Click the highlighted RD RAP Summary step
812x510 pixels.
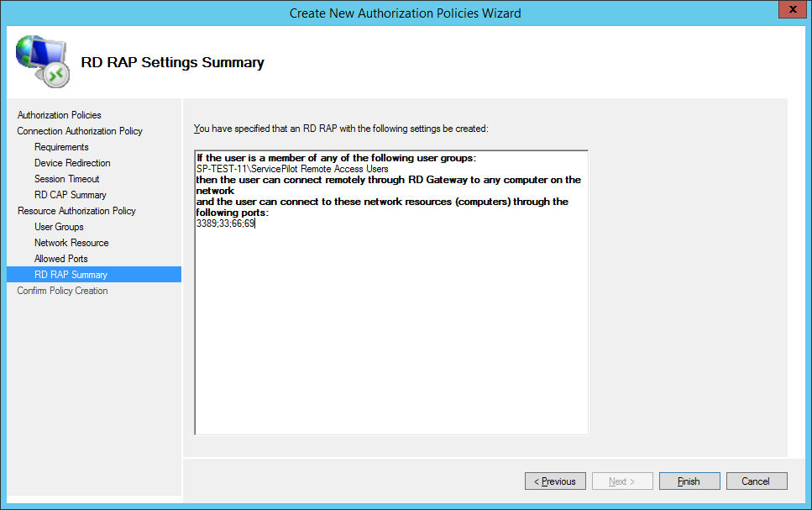pyautogui.click(x=71, y=275)
